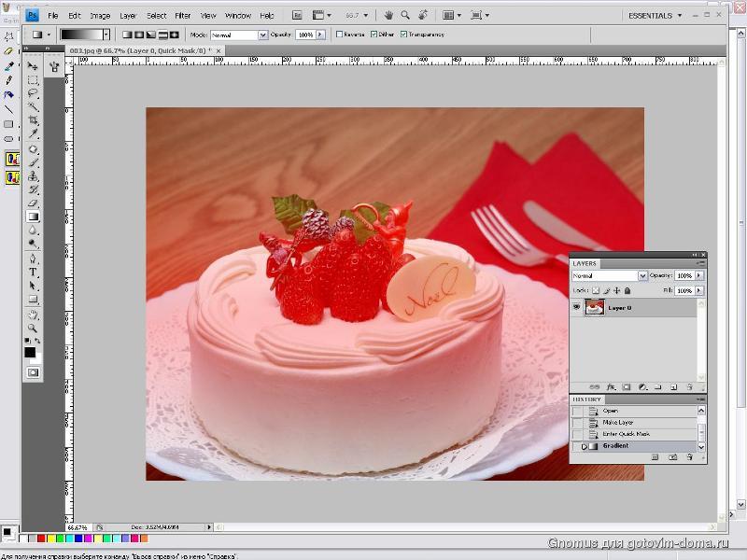Select the Path Selection tool
747x560 pixels.
point(33,286)
